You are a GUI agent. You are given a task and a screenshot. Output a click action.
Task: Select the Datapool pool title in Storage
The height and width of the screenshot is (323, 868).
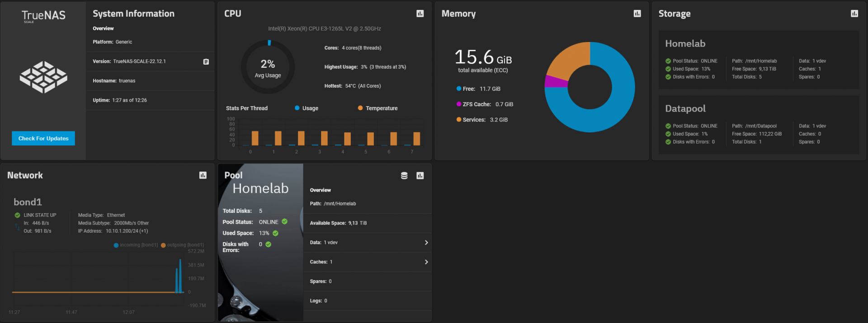pyautogui.click(x=685, y=108)
